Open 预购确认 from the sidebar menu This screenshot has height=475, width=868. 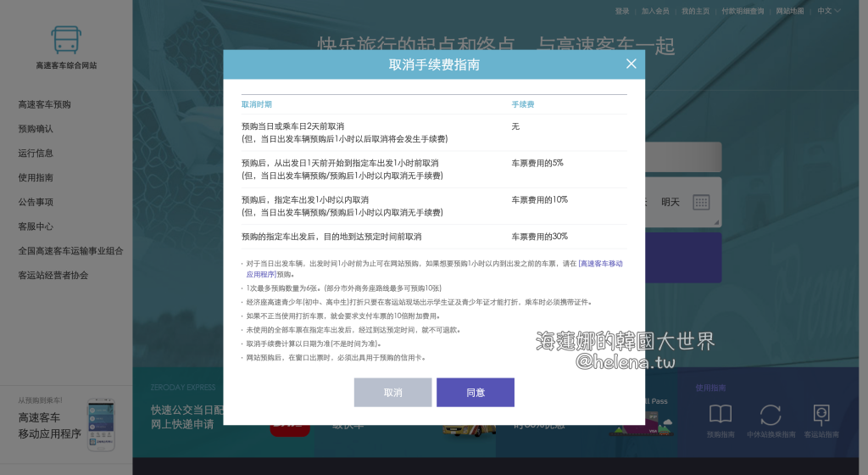36,129
